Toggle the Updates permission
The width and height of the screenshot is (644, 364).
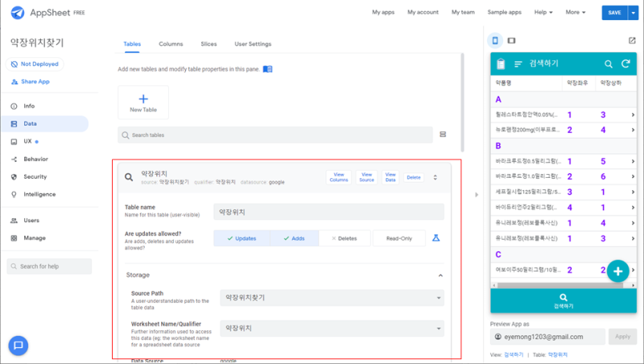click(242, 238)
